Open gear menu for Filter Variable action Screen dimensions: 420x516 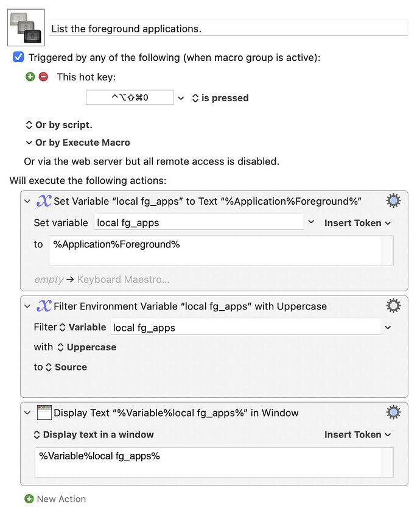point(393,306)
